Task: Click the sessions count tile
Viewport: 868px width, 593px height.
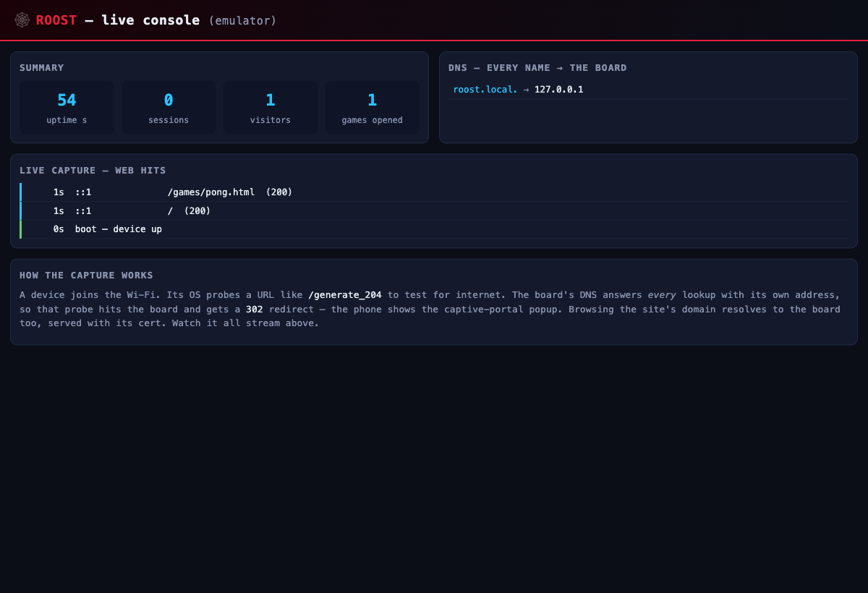Action: tap(169, 108)
